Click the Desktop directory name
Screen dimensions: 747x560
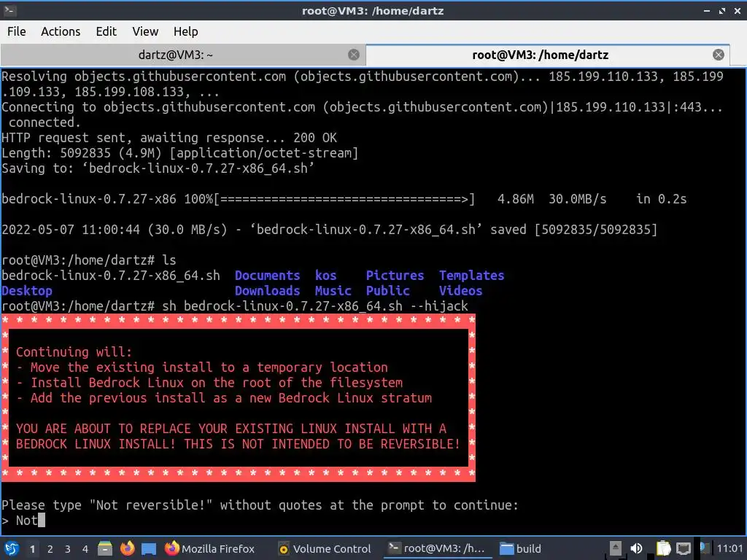27,291
